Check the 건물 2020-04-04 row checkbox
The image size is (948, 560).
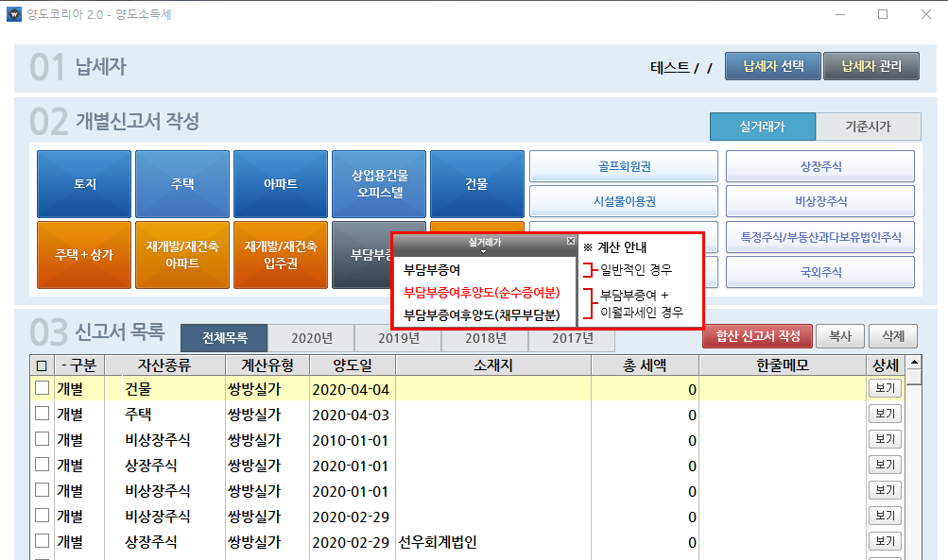click(42, 388)
